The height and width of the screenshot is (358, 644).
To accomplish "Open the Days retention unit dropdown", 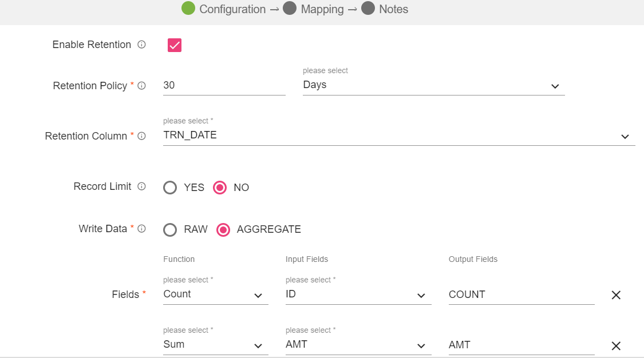I will click(x=433, y=85).
